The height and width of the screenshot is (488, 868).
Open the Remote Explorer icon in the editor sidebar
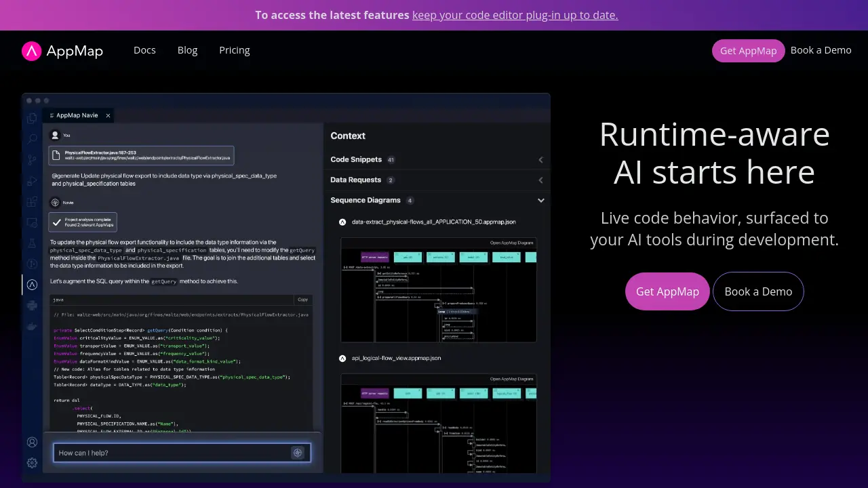[x=32, y=222]
